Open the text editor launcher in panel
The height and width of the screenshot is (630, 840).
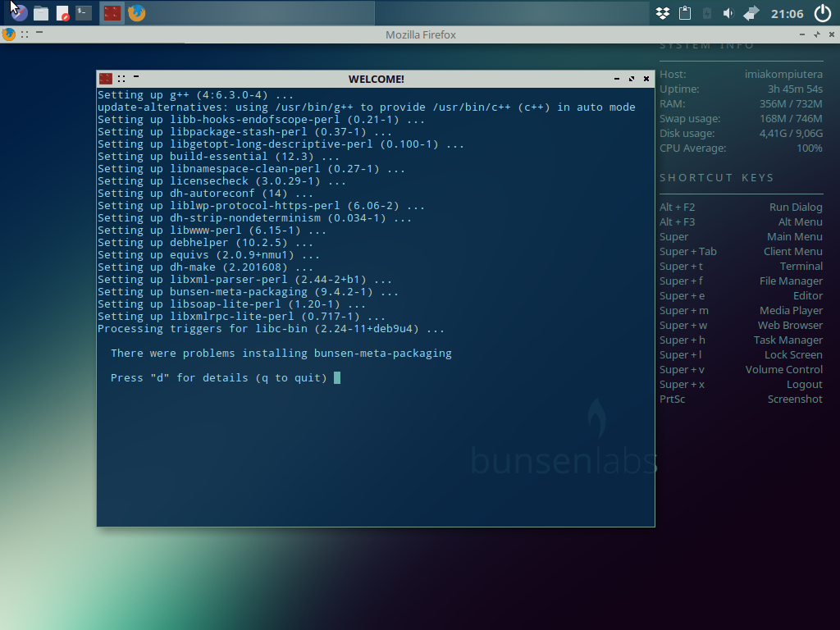tap(62, 13)
